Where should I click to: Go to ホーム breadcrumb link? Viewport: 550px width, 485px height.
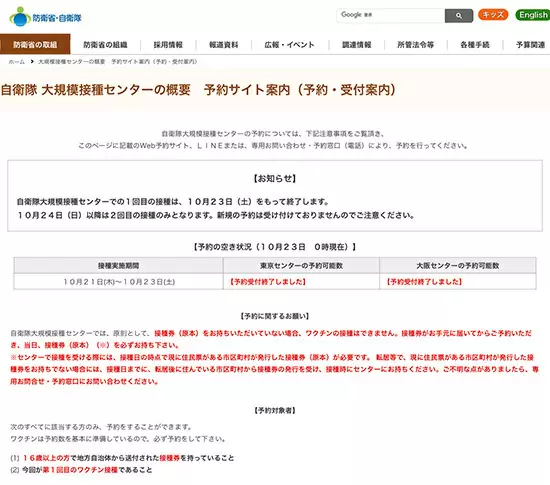[16, 62]
